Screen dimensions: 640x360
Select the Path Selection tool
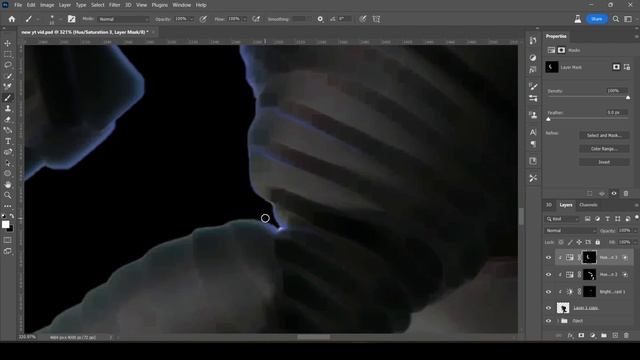pyautogui.click(x=8, y=163)
